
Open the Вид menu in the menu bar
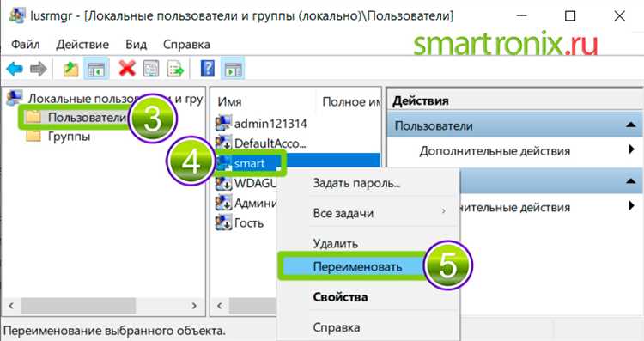tap(137, 45)
